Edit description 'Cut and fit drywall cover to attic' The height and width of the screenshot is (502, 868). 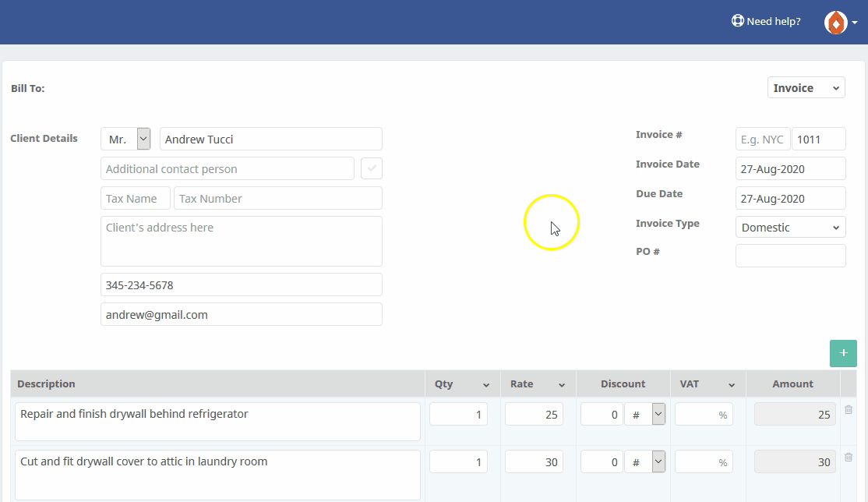[x=217, y=475]
